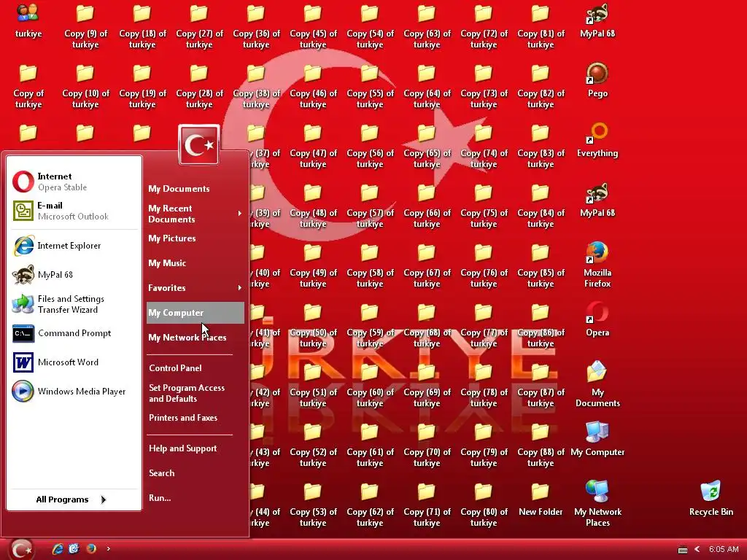Select My Computer desktop icon
747x560 pixels.
coord(597,438)
